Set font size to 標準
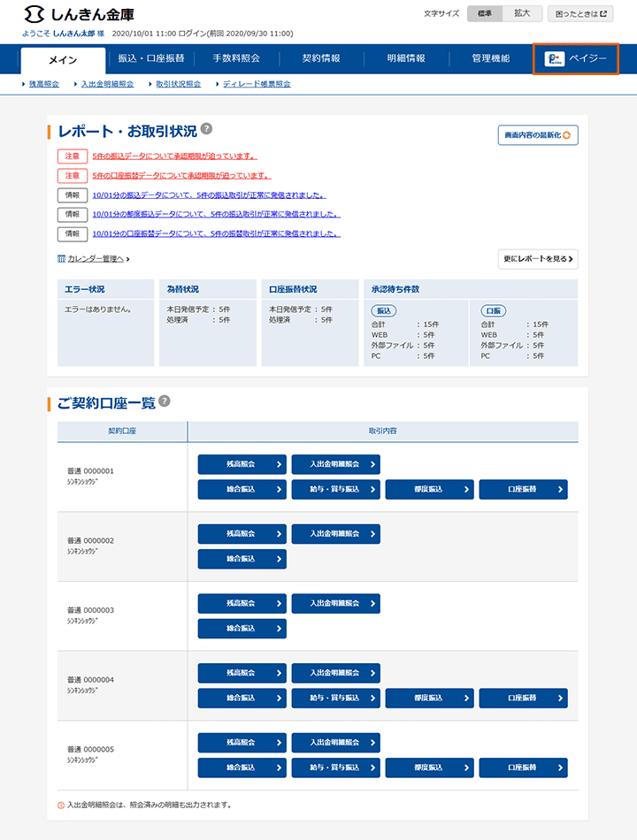Viewport: 637px width, 840px height. (x=485, y=14)
